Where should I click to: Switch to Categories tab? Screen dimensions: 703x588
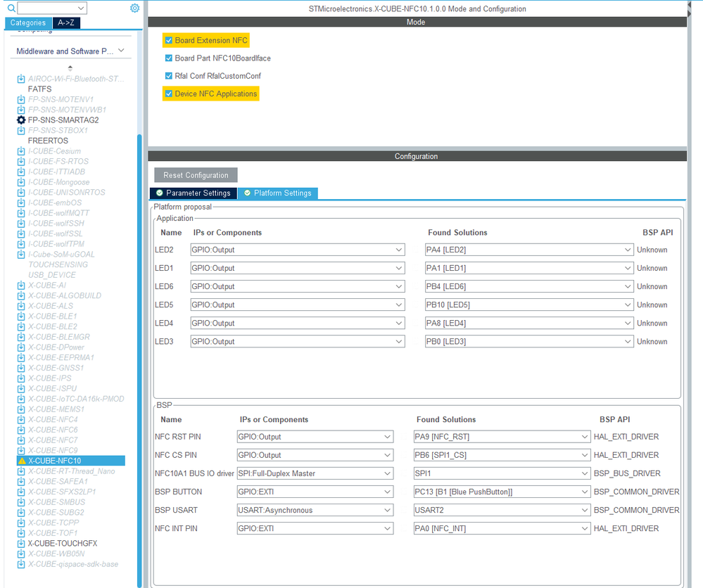click(x=28, y=23)
